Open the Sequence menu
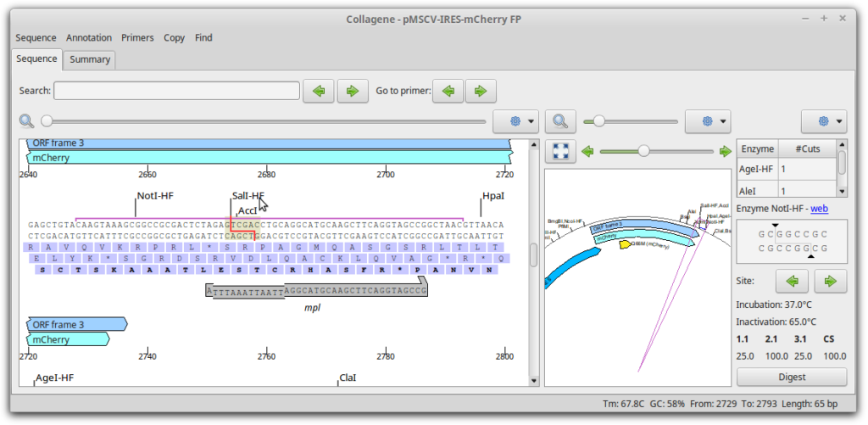 [36, 37]
